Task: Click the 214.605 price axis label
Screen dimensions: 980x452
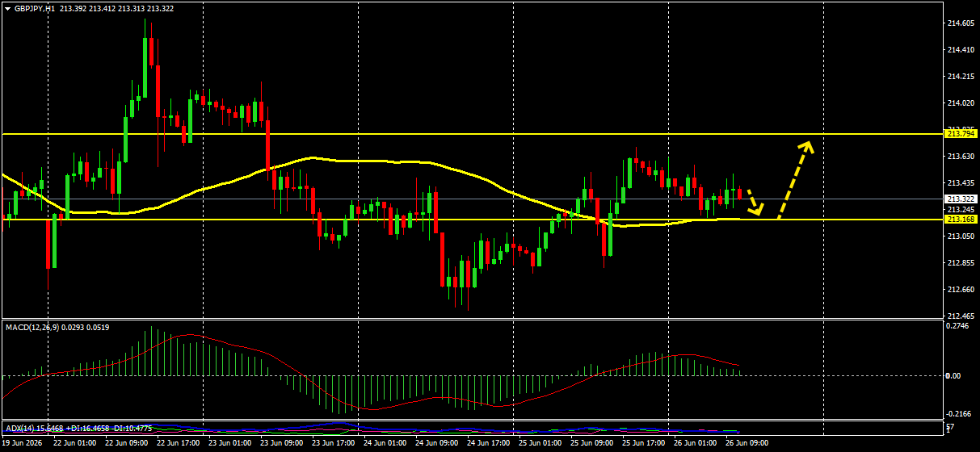Action: pos(961,23)
